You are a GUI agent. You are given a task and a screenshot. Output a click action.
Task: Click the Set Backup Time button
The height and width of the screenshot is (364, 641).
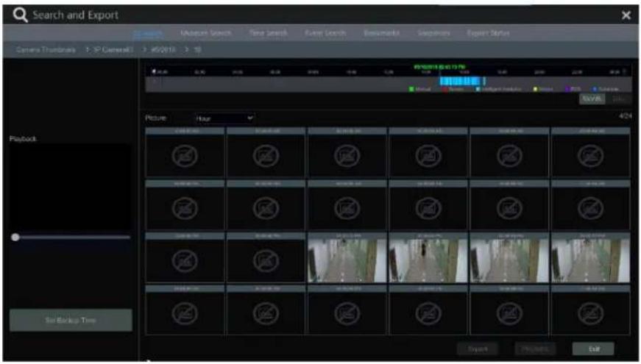(71, 320)
